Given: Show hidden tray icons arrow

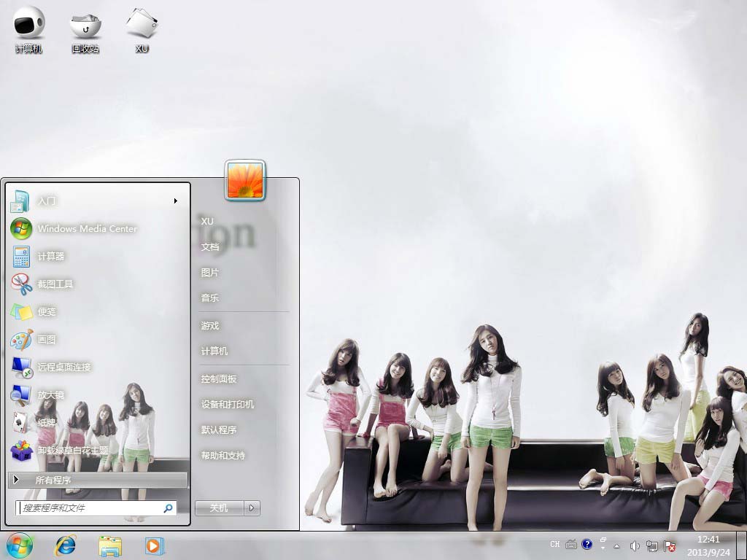Looking at the screenshot, I should click(x=616, y=545).
